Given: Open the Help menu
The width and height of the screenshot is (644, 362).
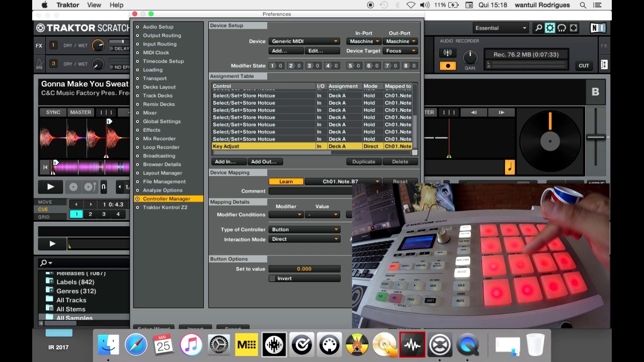Looking at the screenshot, I should click(117, 5).
